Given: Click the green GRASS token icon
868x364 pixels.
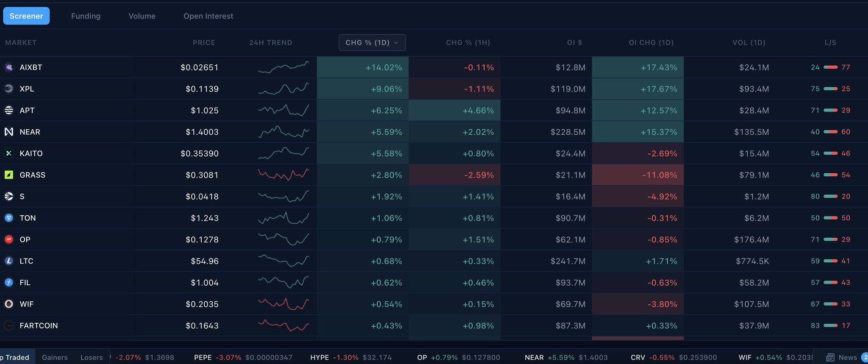Looking at the screenshot, I should pos(9,175).
